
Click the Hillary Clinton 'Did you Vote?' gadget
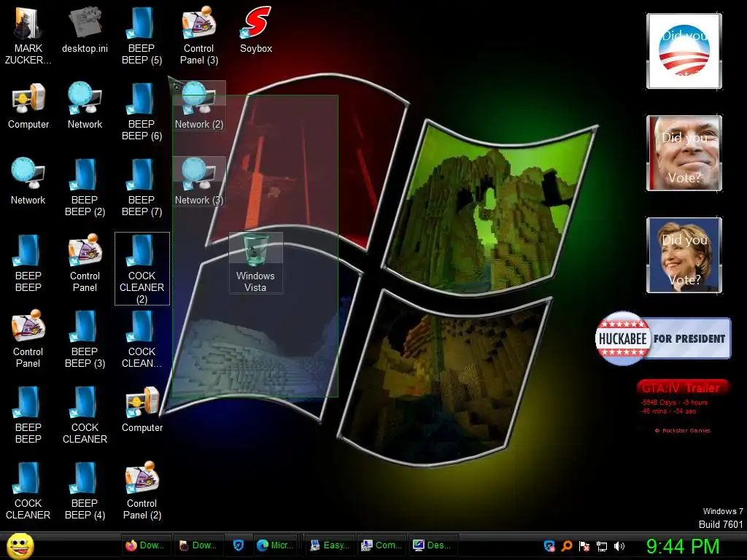[x=684, y=254]
